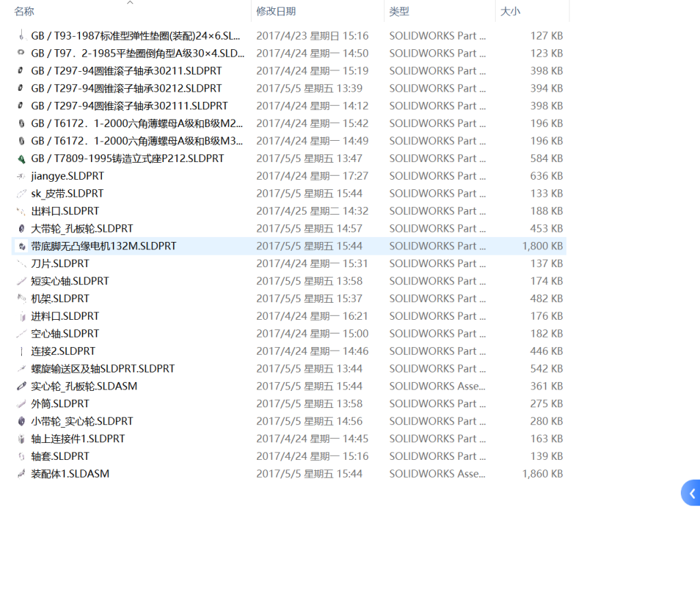The image size is (700, 600).
Task: Select the 刀片.SLDPRT file
Action: [60, 264]
